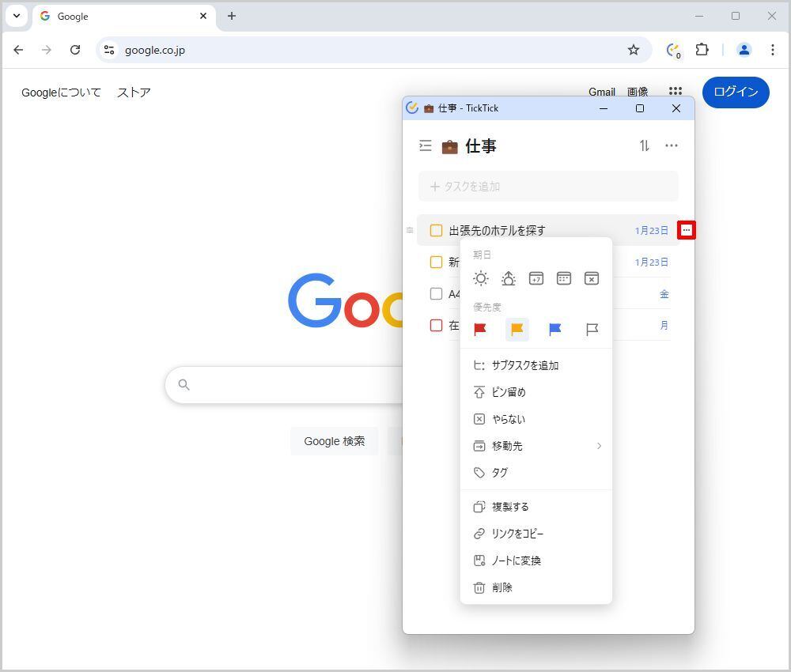Open a new Chrome tab
Screen dimensions: 791x672
point(232,16)
